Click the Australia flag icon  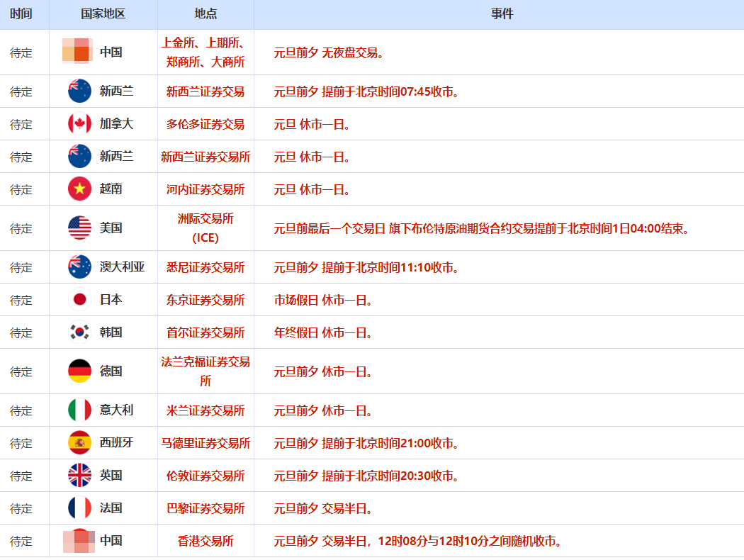(79, 267)
